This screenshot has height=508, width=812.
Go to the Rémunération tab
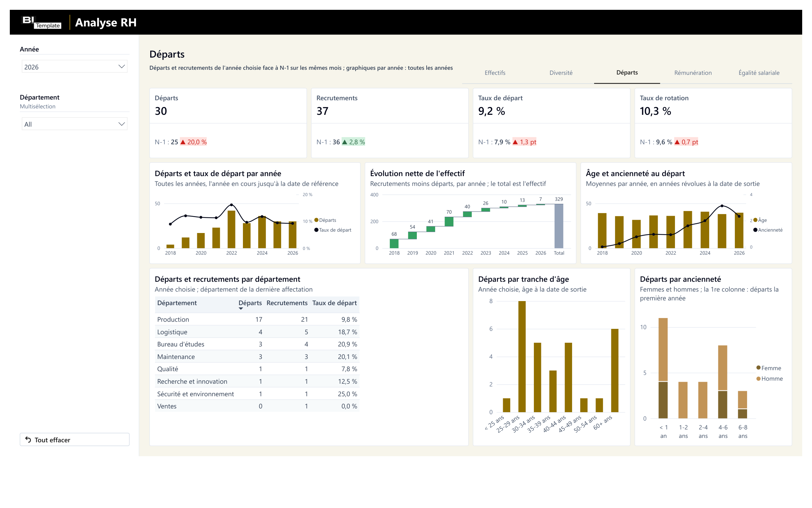pyautogui.click(x=693, y=73)
